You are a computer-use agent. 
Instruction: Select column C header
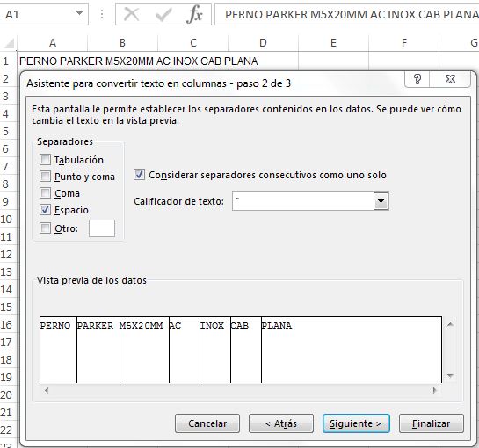[193, 43]
